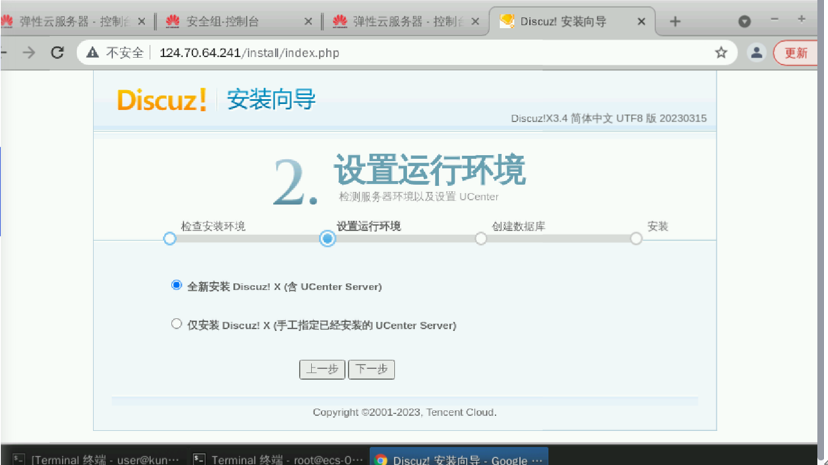Open a new tab with plus icon
828x465 pixels.
[675, 21]
